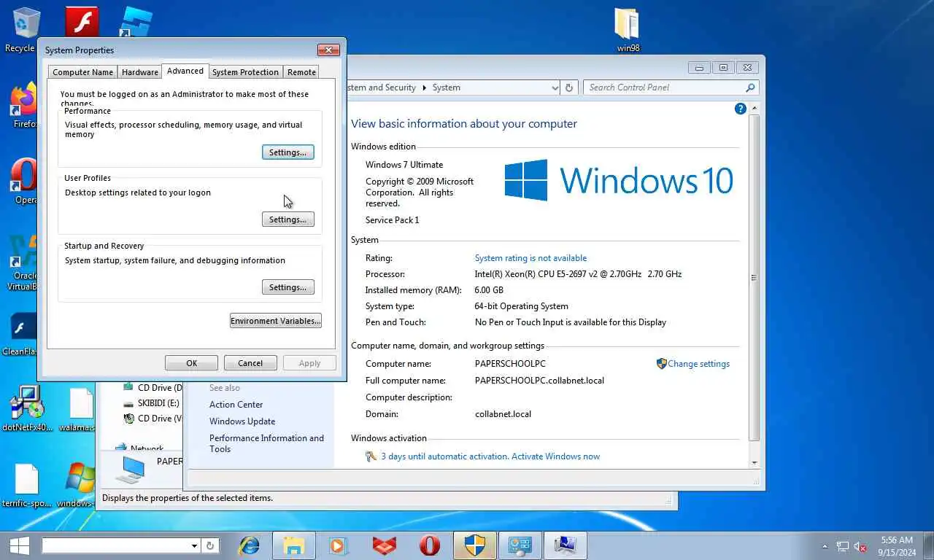This screenshot has width=934, height=560.
Task: Switch to System Properties taskbar icon
Action: pos(565,545)
